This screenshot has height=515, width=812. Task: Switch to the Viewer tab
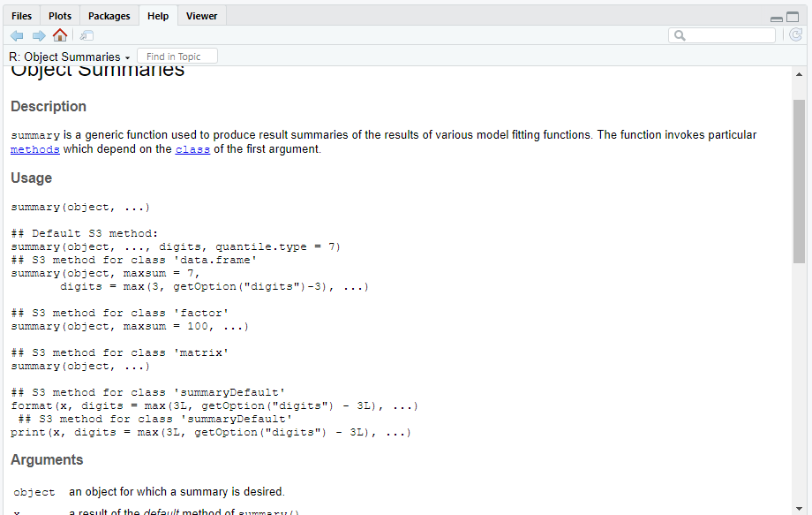(201, 16)
